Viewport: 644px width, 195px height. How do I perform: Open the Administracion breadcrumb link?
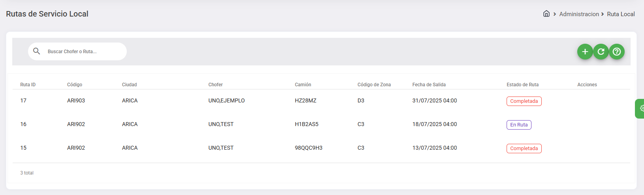point(579,14)
